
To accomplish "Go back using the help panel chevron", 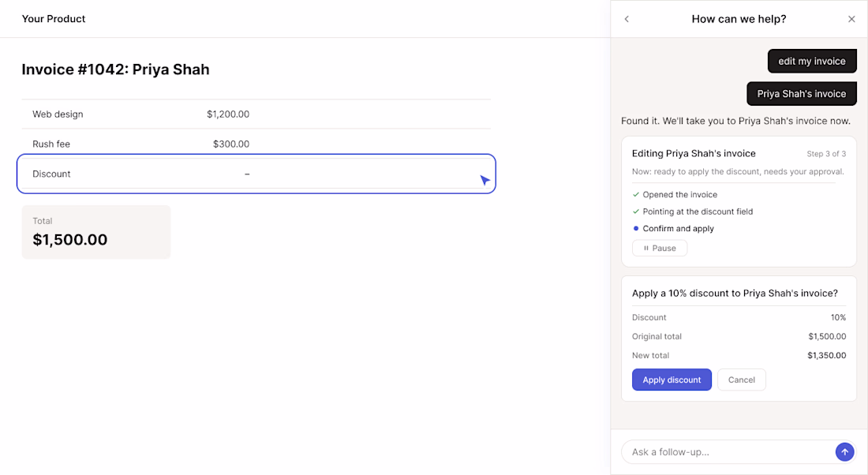I will click(x=627, y=19).
